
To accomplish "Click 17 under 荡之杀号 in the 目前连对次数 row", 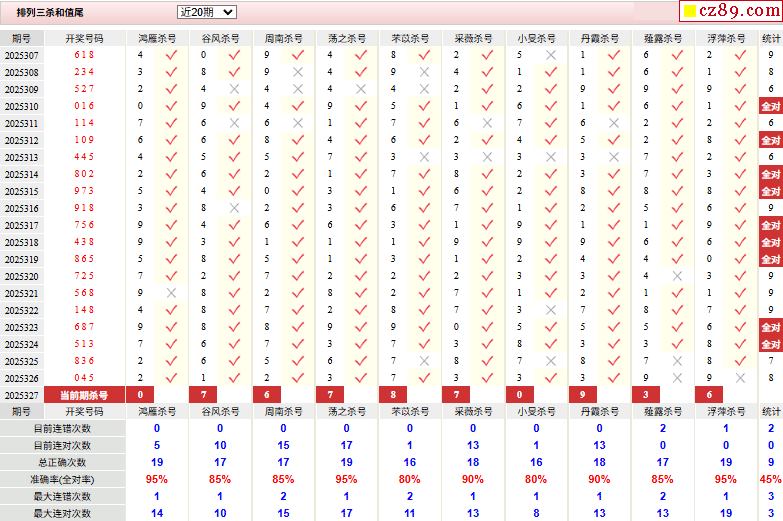I will pyautogui.click(x=347, y=445).
